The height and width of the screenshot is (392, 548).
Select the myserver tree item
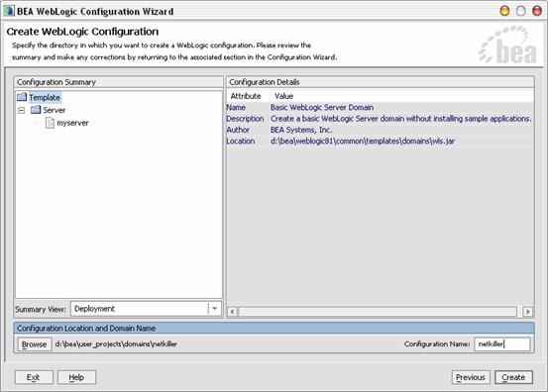click(72, 123)
